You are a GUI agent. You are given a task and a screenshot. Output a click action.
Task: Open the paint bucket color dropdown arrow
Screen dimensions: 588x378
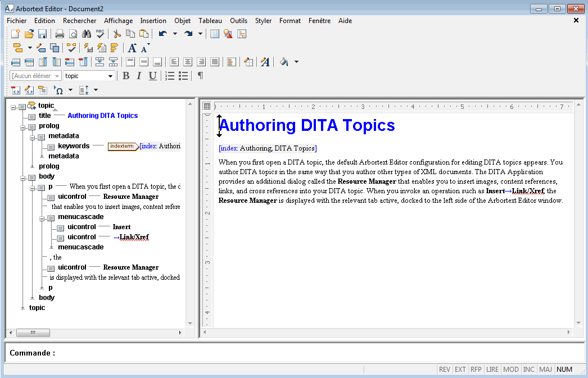[x=296, y=62]
